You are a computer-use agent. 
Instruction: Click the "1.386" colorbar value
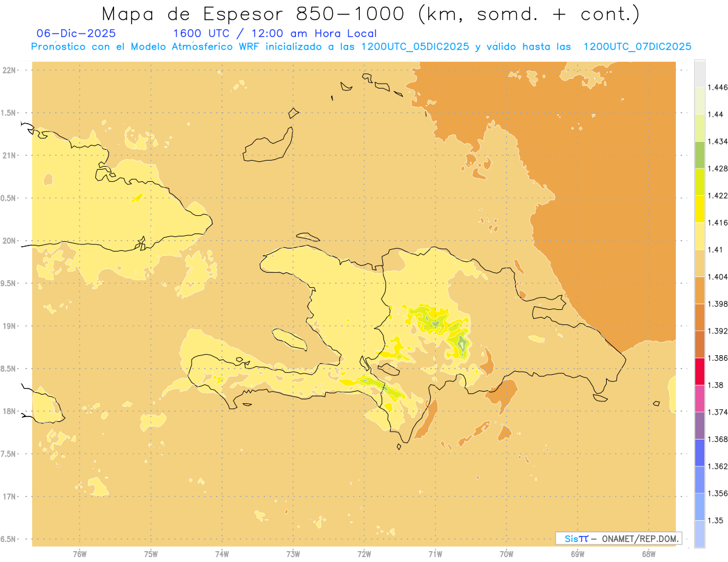tap(718, 358)
